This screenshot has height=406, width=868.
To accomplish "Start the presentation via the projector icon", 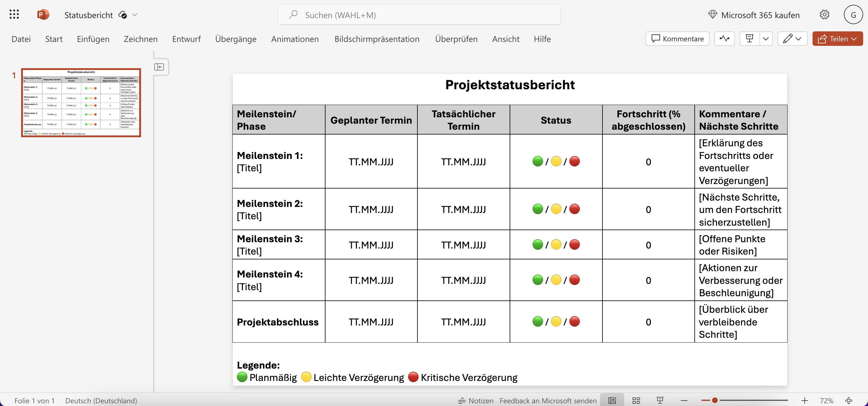I will [x=749, y=38].
